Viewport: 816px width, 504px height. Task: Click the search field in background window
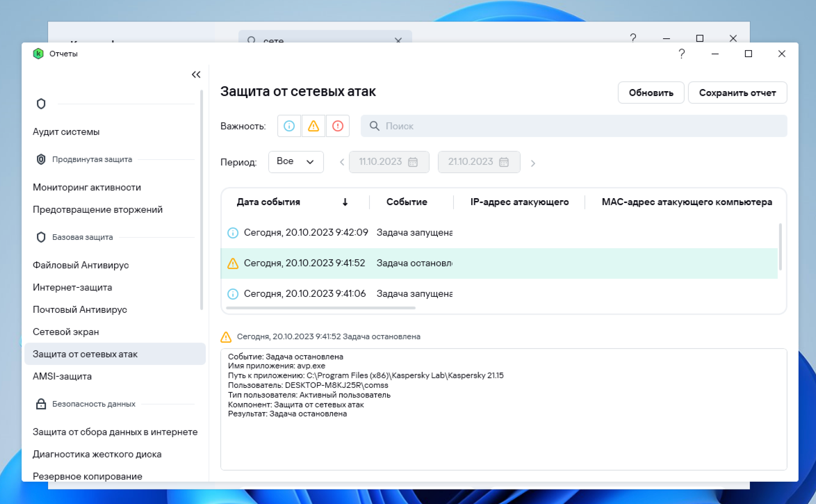coord(325,38)
